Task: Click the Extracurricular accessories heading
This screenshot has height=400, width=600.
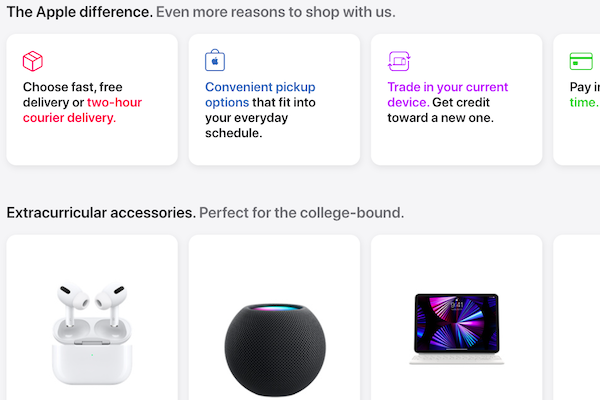Action: [x=101, y=212]
